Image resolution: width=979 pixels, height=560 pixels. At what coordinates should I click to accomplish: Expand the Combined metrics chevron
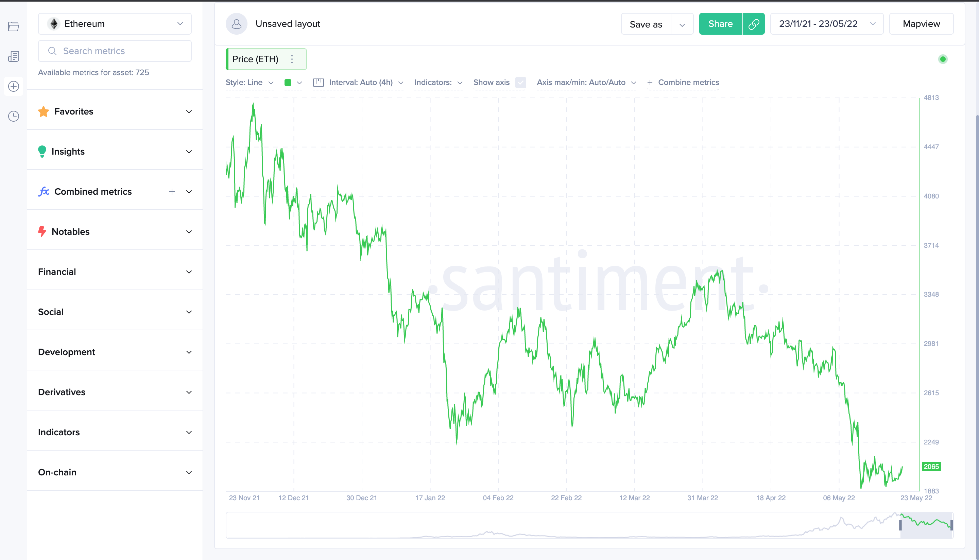point(189,192)
